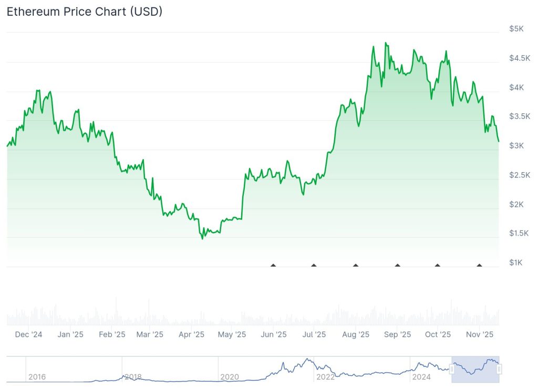
Task: Click the event marker above Nov '25
Action: (479, 265)
